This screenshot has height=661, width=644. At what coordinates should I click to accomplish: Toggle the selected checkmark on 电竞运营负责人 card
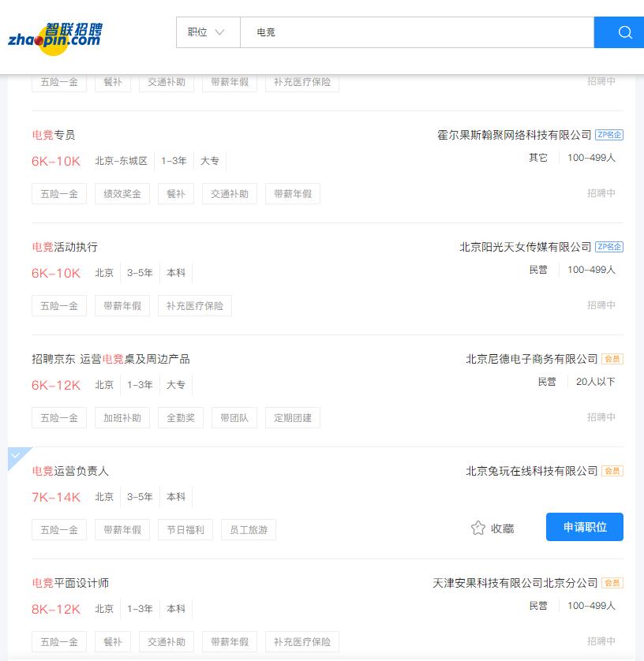click(x=17, y=457)
